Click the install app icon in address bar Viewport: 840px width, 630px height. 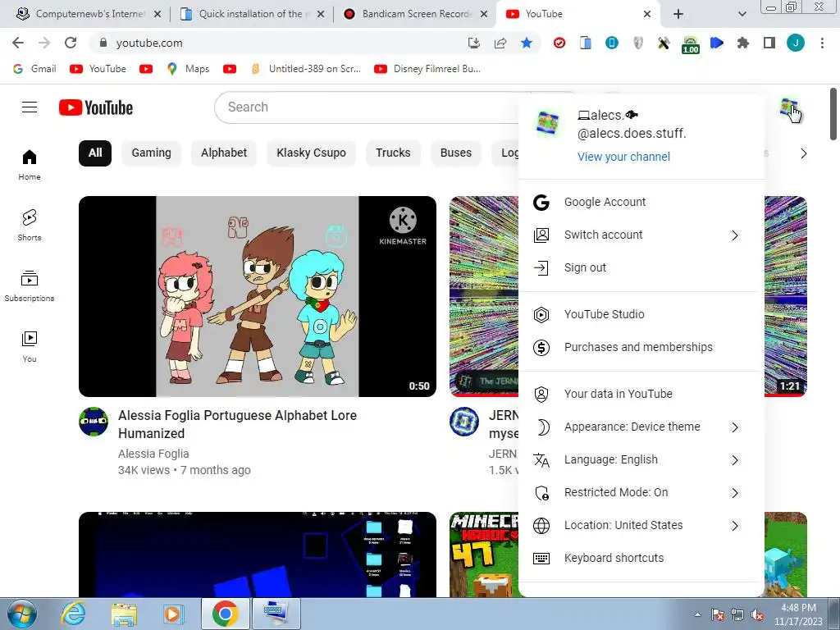point(473,43)
